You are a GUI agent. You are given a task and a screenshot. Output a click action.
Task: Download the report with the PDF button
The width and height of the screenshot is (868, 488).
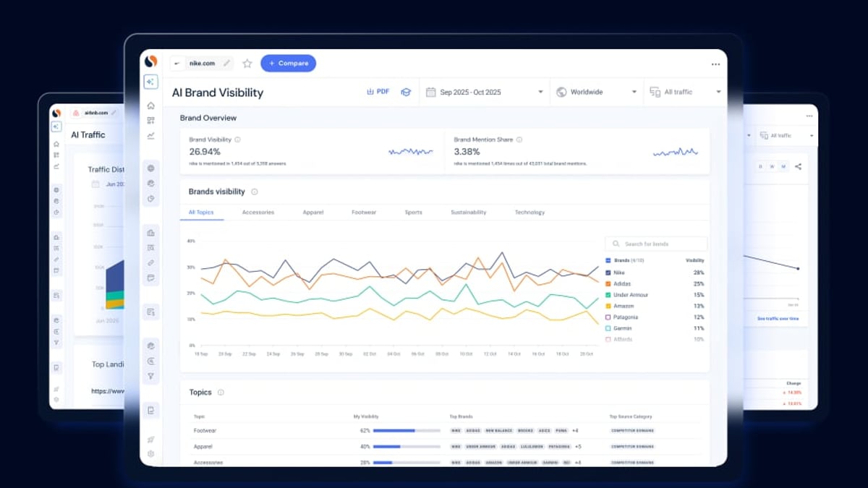(x=378, y=92)
